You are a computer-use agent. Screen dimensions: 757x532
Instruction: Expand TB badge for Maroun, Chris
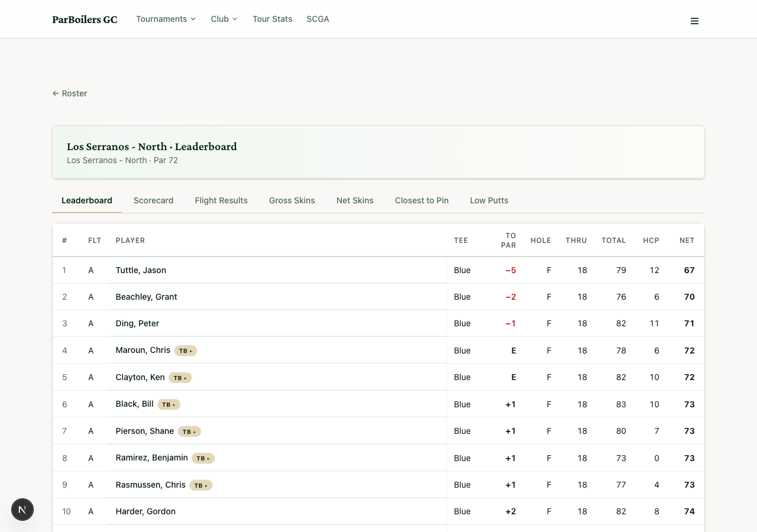tap(186, 351)
